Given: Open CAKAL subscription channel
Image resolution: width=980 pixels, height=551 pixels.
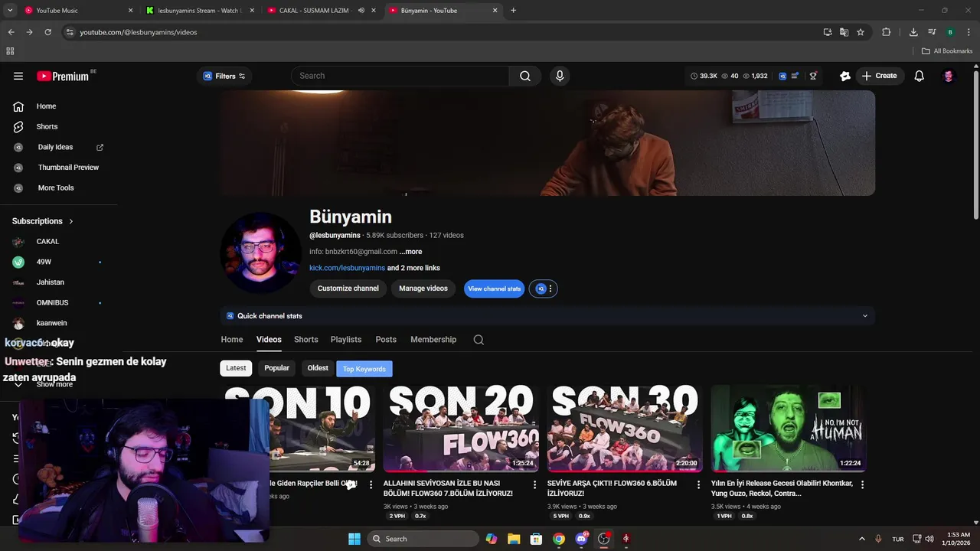Looking at the screenshot, I should pyautogui.click(x=47, y=241).
